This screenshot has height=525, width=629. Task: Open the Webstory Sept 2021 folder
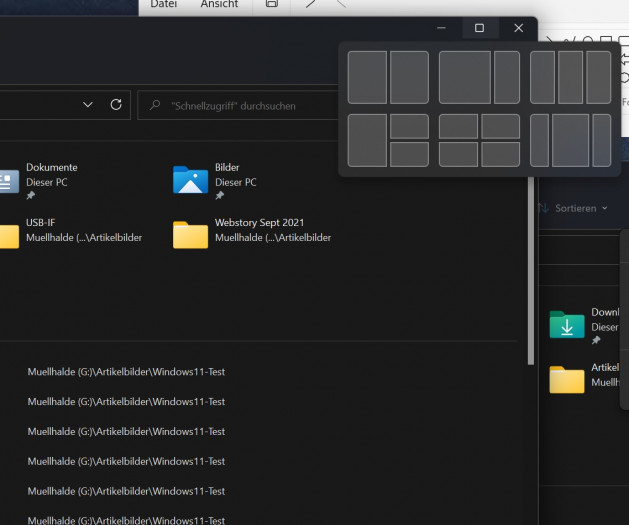point(252,233)
